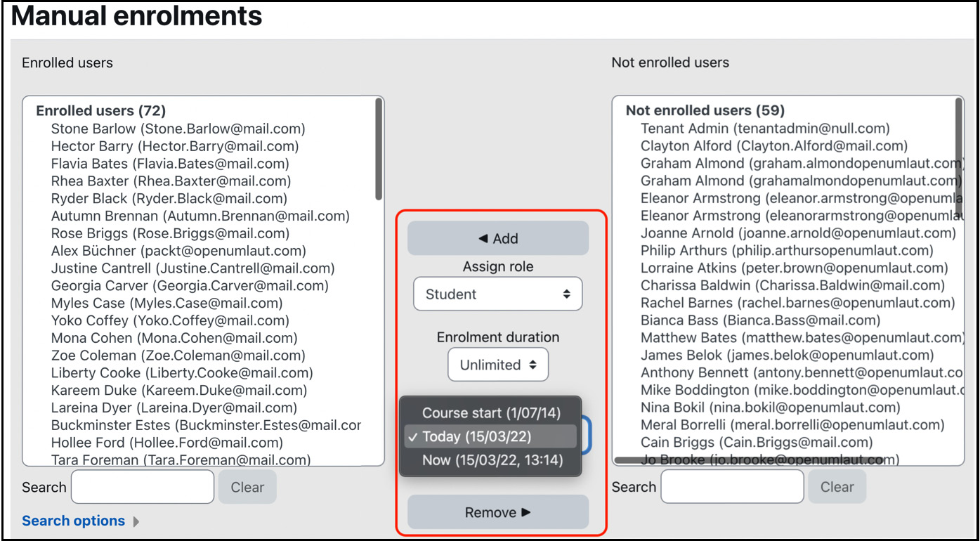
Task: Select James Belok in not enrolled users
Action: (x=788, y=356)
